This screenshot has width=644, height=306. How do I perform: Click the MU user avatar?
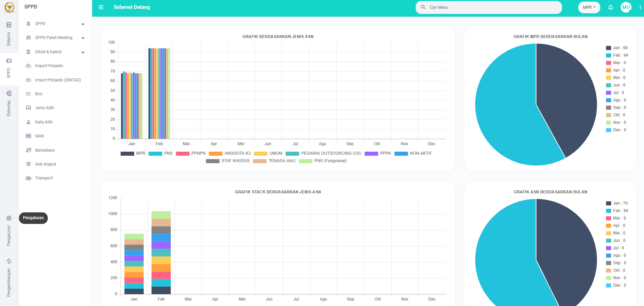pyautogui.click(x=626, y=7)
